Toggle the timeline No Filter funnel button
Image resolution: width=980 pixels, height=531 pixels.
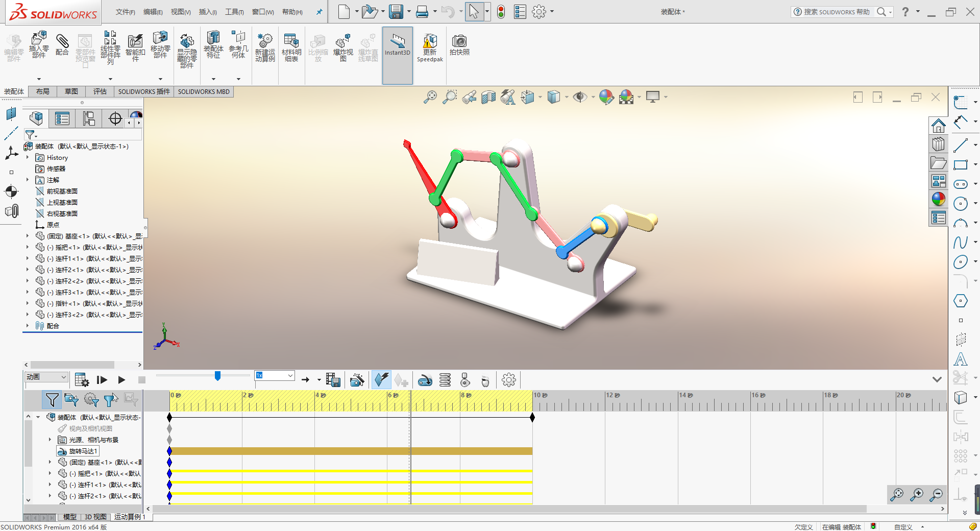click(x=52, y=400)
